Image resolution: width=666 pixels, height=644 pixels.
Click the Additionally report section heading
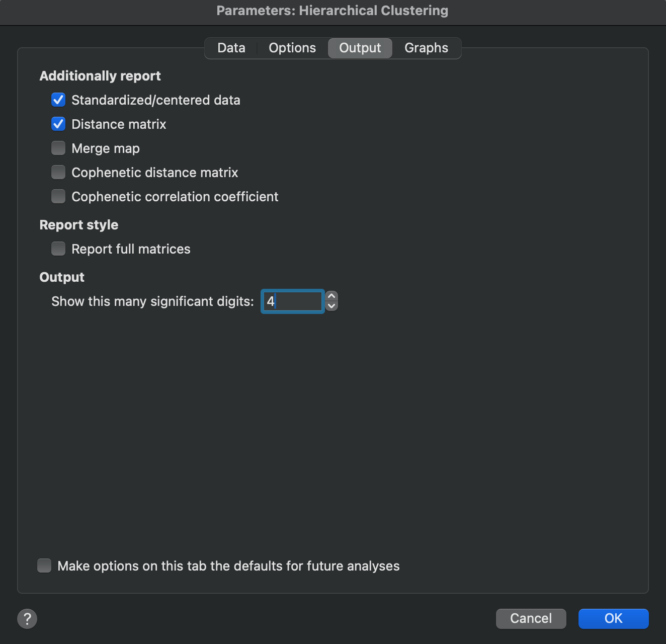click(x=100, y=76)
